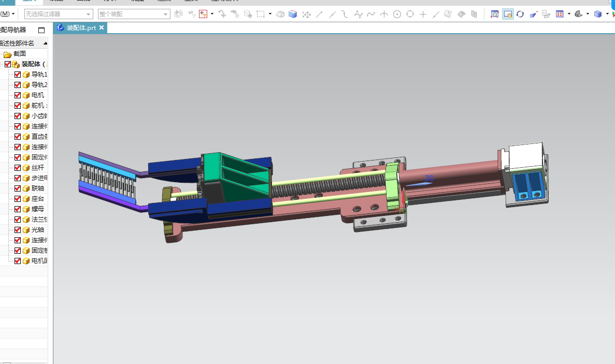Click the blue circular refresh arrows icon
This screenshot has height=364, width=615.
[x=520, y=14]
